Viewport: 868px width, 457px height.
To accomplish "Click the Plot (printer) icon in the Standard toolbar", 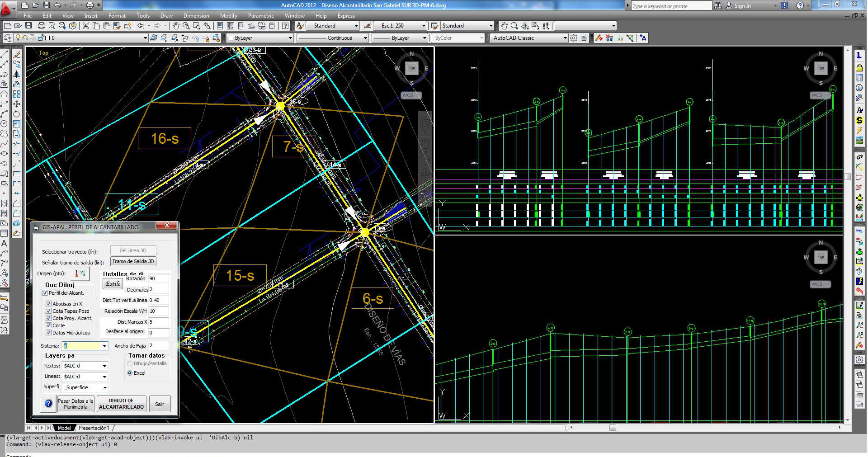I will (42, 26).
